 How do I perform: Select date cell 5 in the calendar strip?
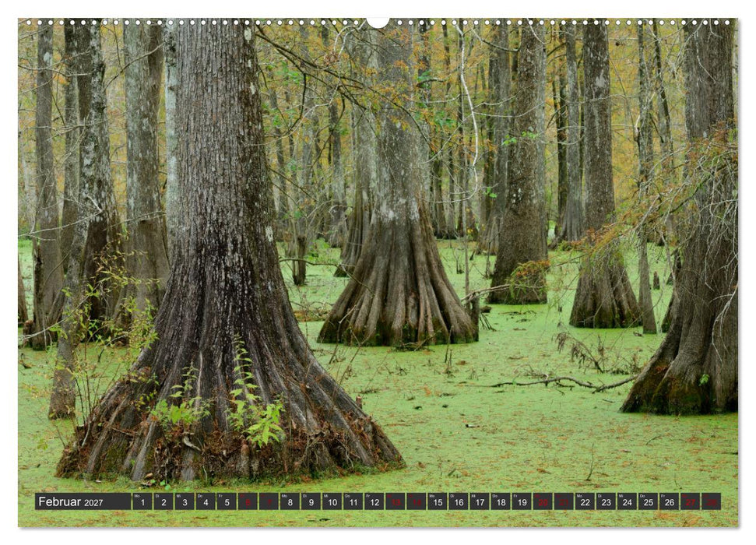click(227, 501)
